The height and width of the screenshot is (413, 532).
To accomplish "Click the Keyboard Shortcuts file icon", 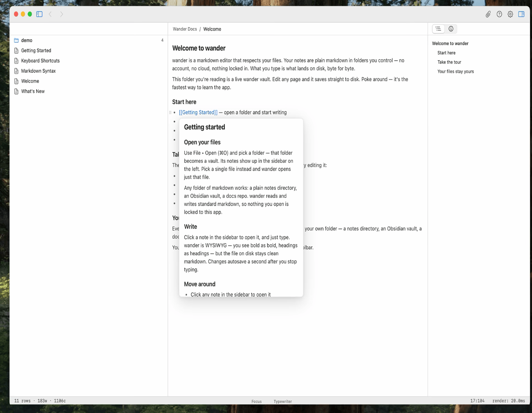I will (16, 61).
